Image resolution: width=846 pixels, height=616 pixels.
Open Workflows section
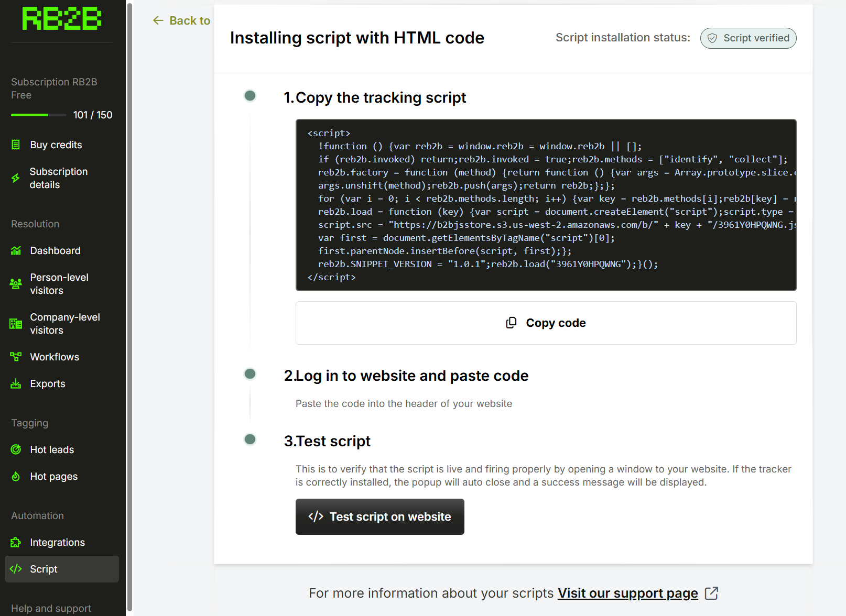[62, 357]
